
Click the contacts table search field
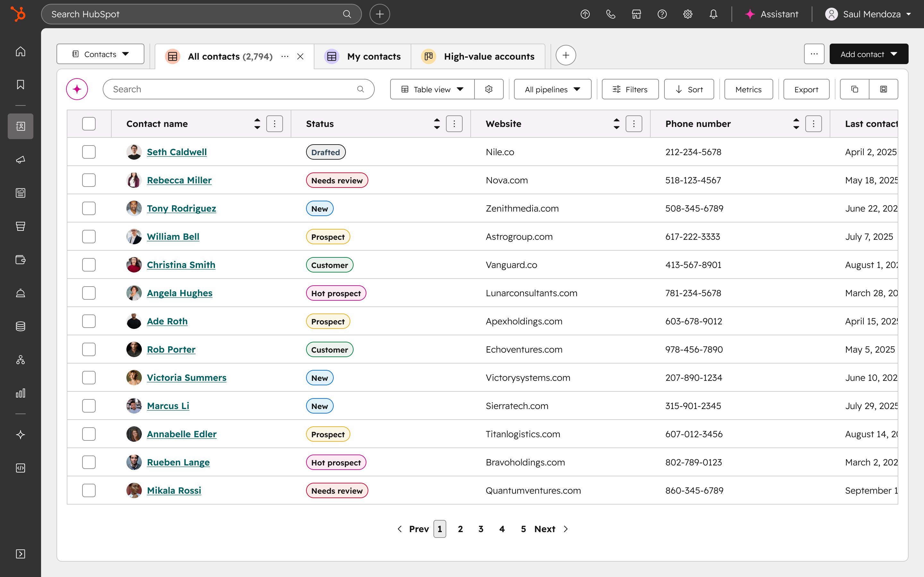point(233,89)
